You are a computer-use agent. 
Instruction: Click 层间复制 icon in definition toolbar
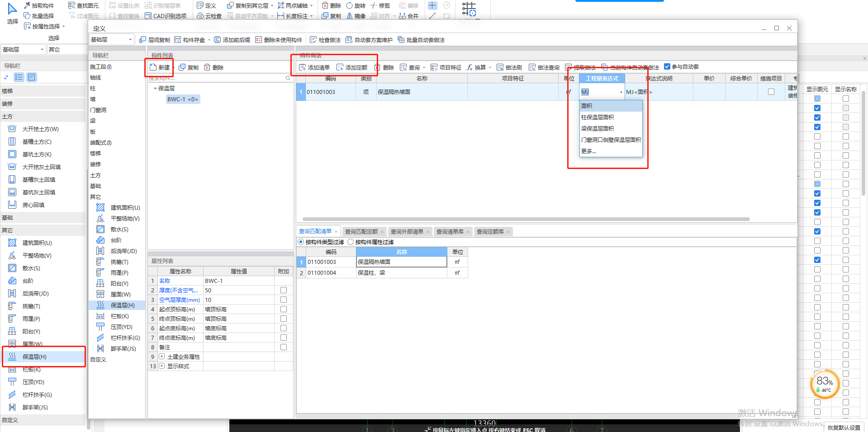click(143, 40)
